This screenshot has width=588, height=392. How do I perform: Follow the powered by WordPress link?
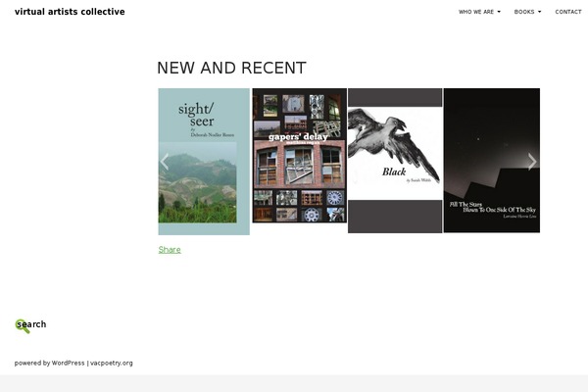[50, 364]
